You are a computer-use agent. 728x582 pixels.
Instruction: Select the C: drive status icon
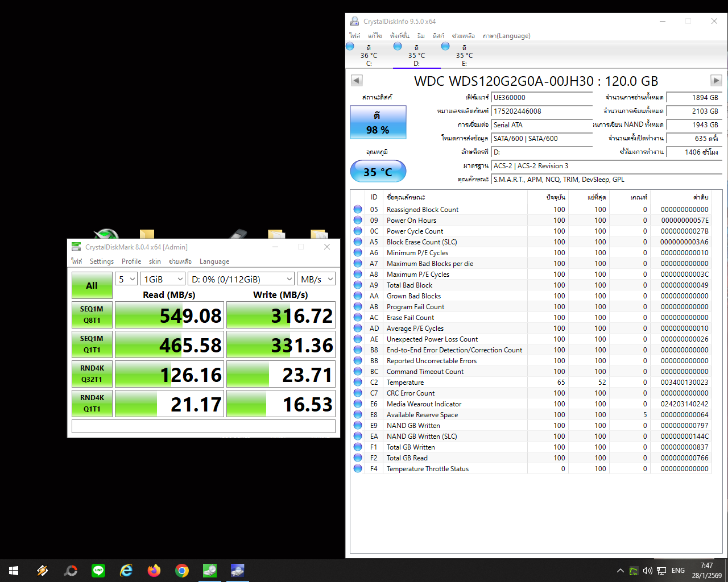350,47
